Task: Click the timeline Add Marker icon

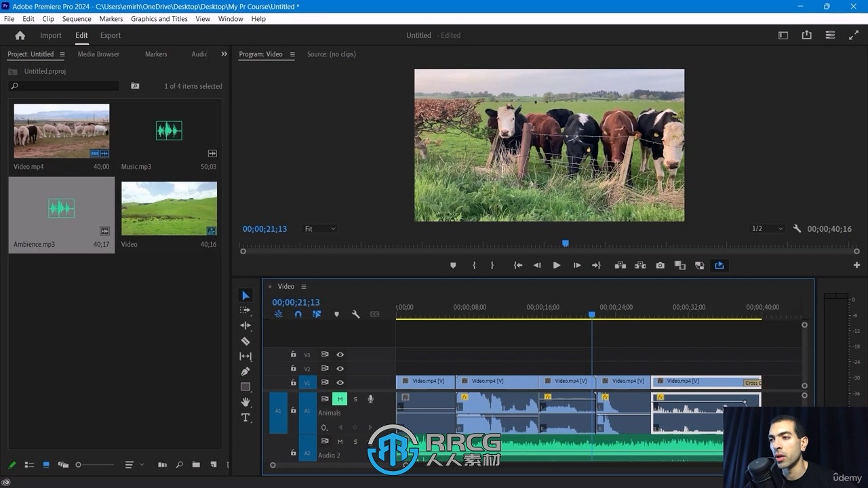Action: pos(336,314)
